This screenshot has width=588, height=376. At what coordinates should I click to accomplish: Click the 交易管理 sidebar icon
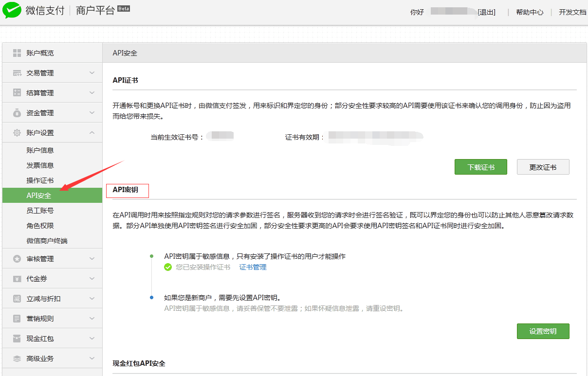(17, 73)
